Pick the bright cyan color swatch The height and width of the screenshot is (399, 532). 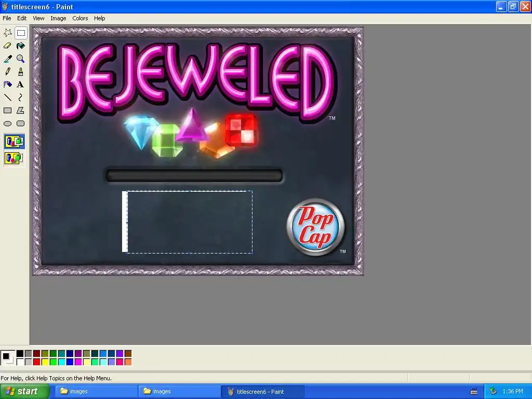click(x=62, y=362)
